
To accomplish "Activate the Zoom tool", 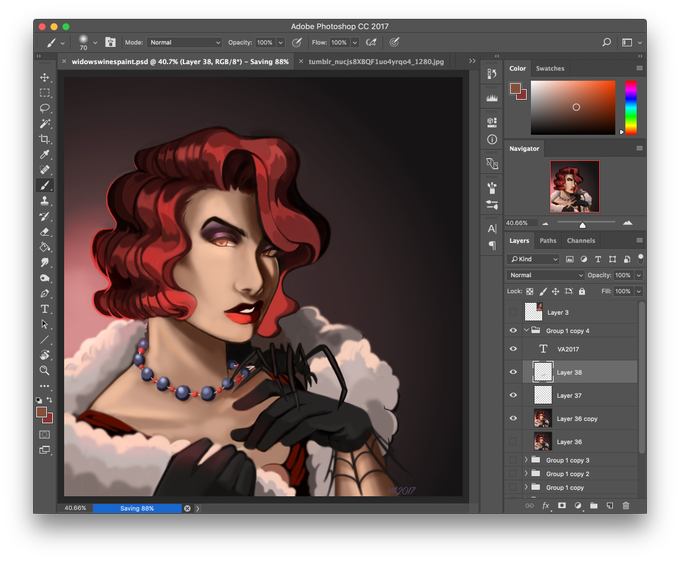I will tap(45, 370).
